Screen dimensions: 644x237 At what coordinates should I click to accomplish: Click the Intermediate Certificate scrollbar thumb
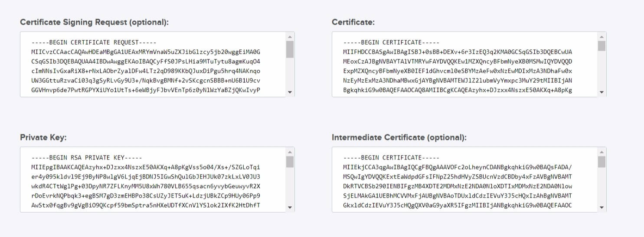pos(602,162)
